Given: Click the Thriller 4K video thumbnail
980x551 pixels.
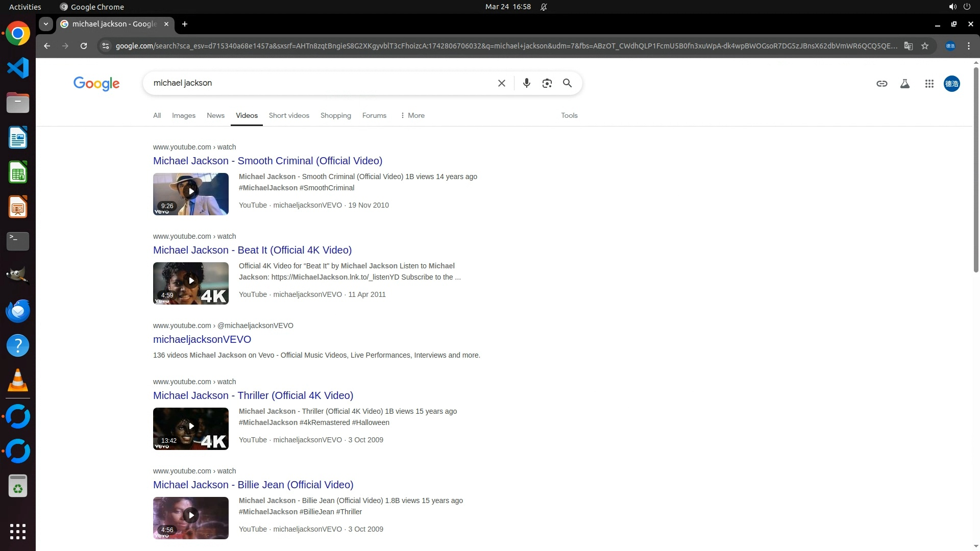Looking at the screenshot, I should click(191, 429).
